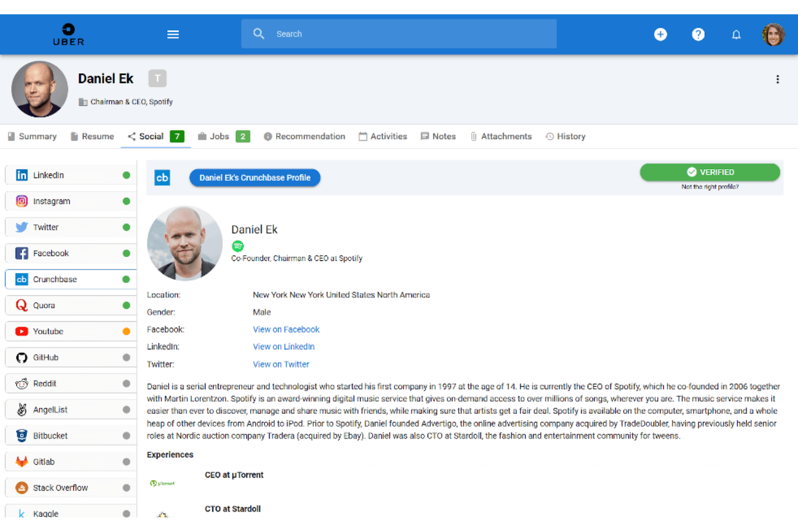Click the add plus circle icon

pos(661,34)
